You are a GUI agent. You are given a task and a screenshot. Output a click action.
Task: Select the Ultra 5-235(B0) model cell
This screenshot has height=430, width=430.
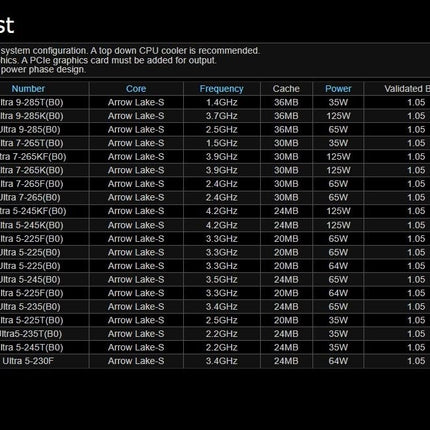[x=30, y=307]
